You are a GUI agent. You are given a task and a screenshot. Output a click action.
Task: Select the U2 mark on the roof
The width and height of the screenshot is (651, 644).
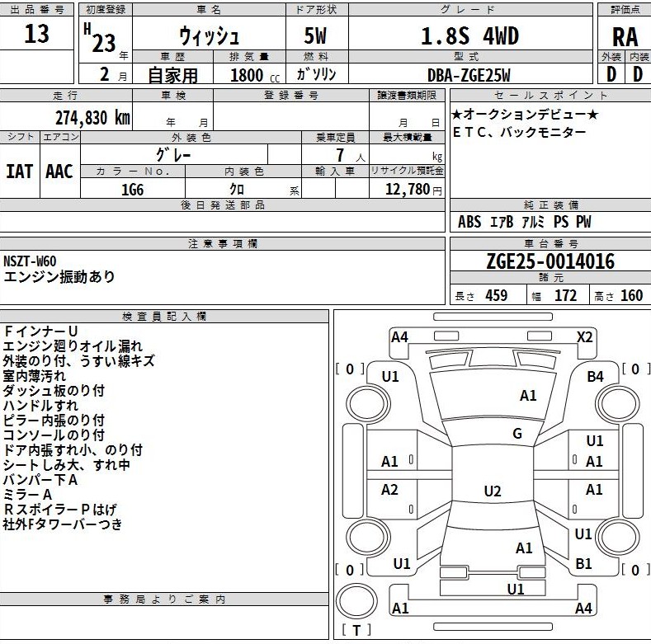[493, 491]
